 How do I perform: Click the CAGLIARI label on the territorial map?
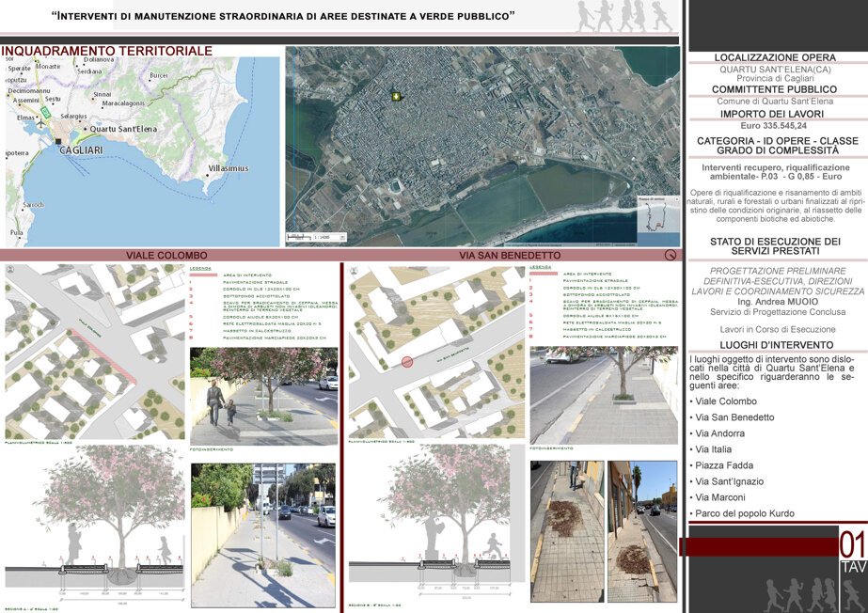tap(81, 150)
